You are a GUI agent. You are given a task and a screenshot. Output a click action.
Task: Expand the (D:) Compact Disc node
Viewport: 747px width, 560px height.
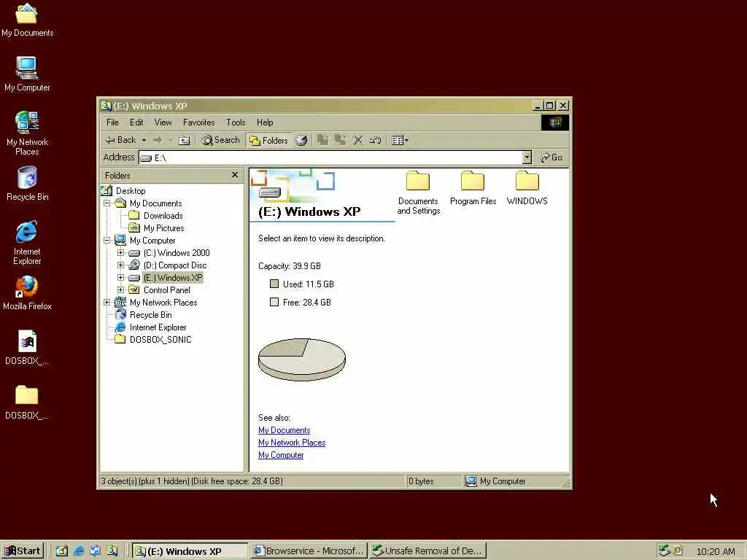coord(120,265)
